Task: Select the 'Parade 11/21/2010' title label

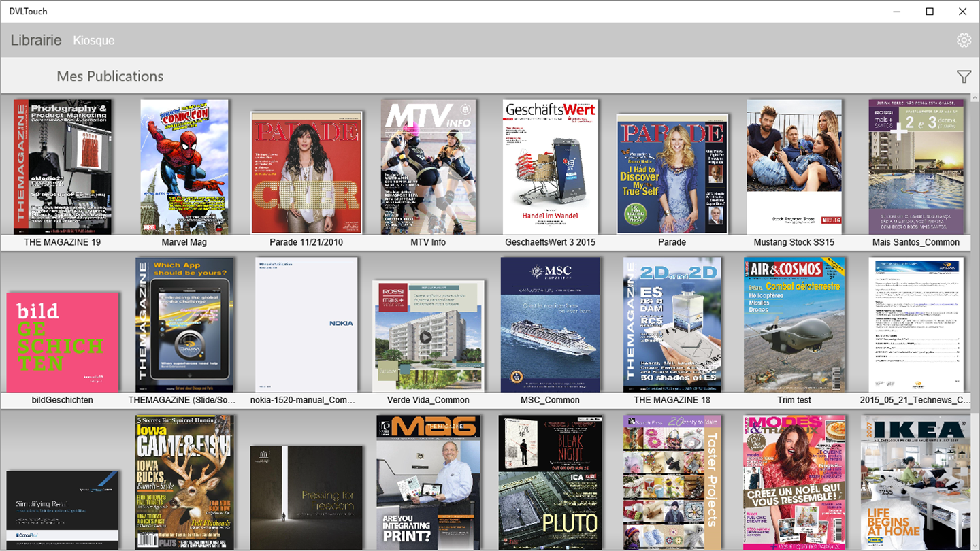Action: coord(306,242)
